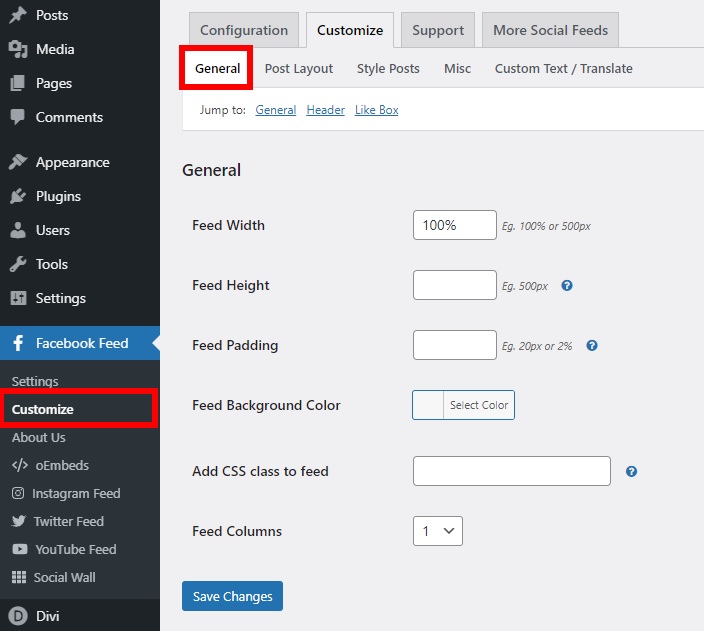Click the Media icon in sidebar

(18, 49)
